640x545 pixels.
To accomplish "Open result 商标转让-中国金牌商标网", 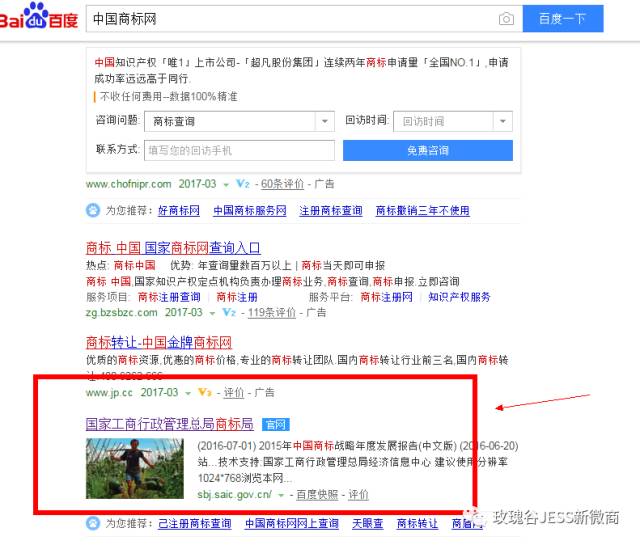I will (159, 342).
